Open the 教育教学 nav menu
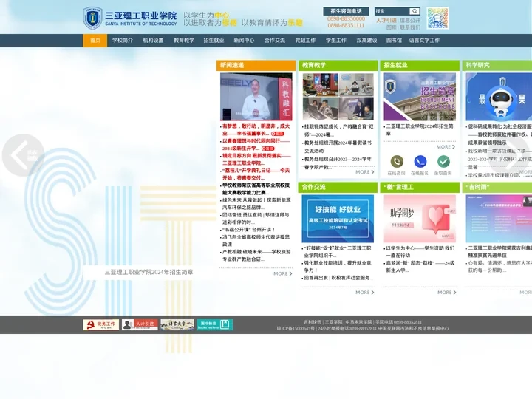This screenshot has height=399, width=532. pos(183,41)
